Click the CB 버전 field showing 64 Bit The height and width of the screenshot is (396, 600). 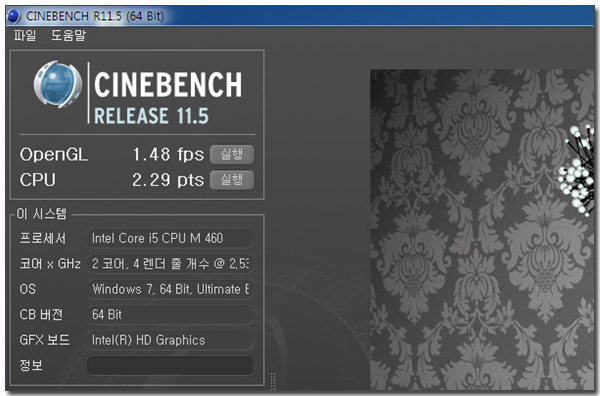click(x=170, y=315)
